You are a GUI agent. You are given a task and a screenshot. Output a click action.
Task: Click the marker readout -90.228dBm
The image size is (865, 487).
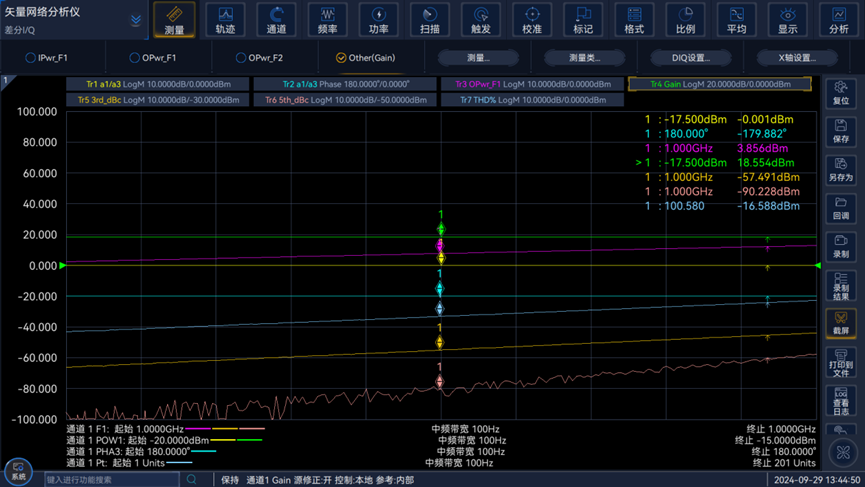coord(768,191)
